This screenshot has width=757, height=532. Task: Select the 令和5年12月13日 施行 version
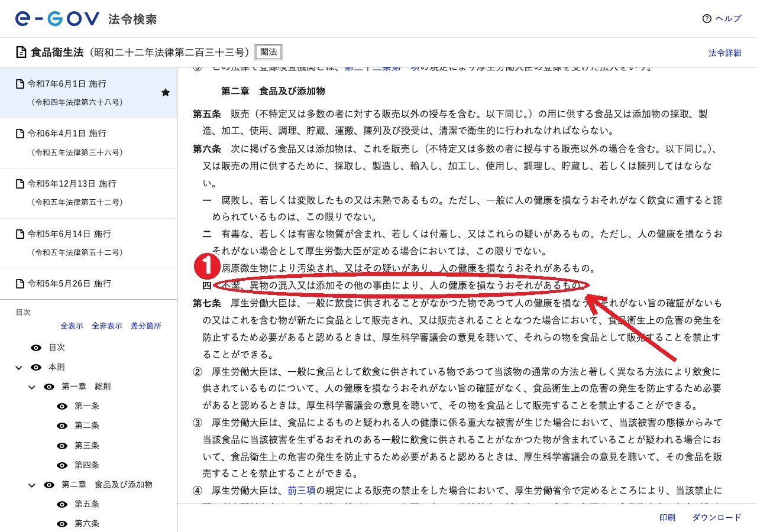tap(88, 193)
